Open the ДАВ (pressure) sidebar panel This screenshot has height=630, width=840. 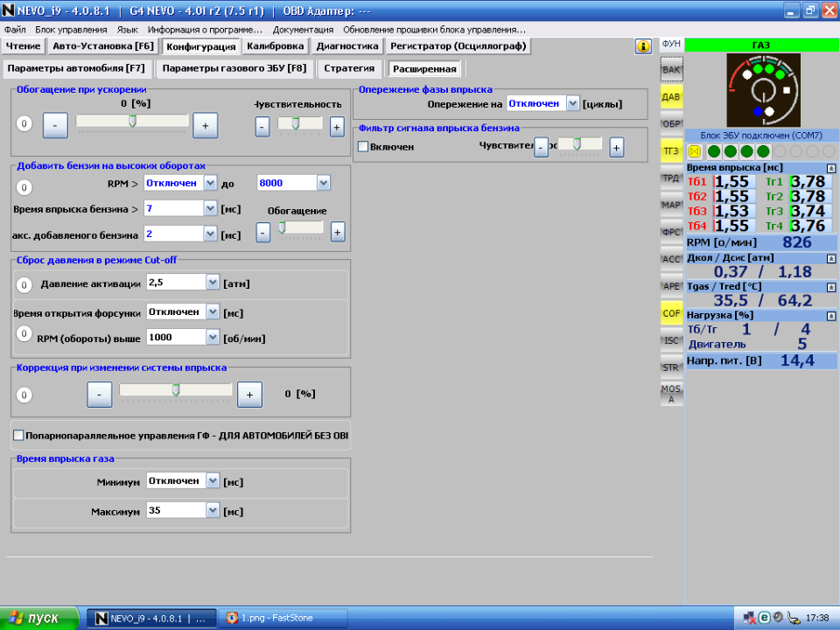(x=670, y=96)
